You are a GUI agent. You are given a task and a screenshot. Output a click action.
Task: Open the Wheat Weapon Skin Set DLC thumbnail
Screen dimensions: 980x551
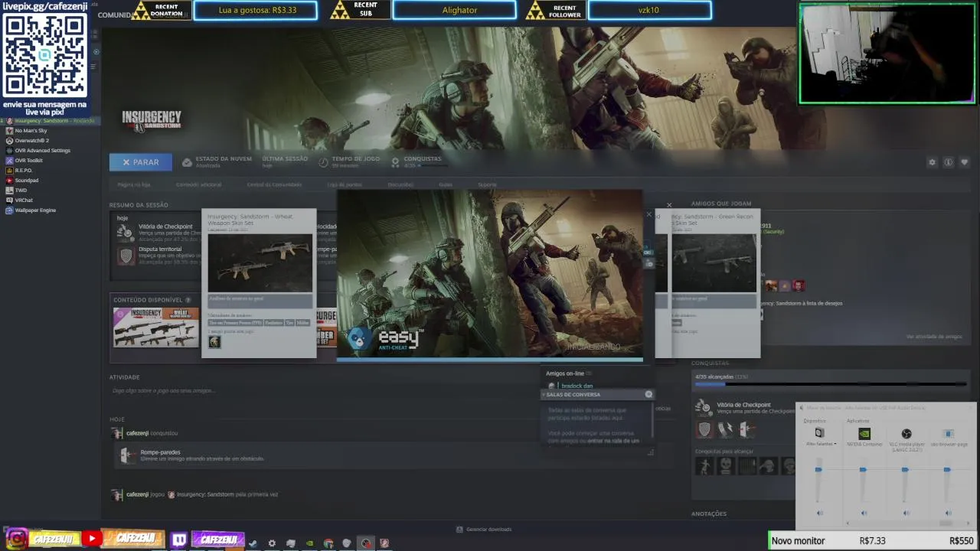pyautogui.click(x=156, y=328)
